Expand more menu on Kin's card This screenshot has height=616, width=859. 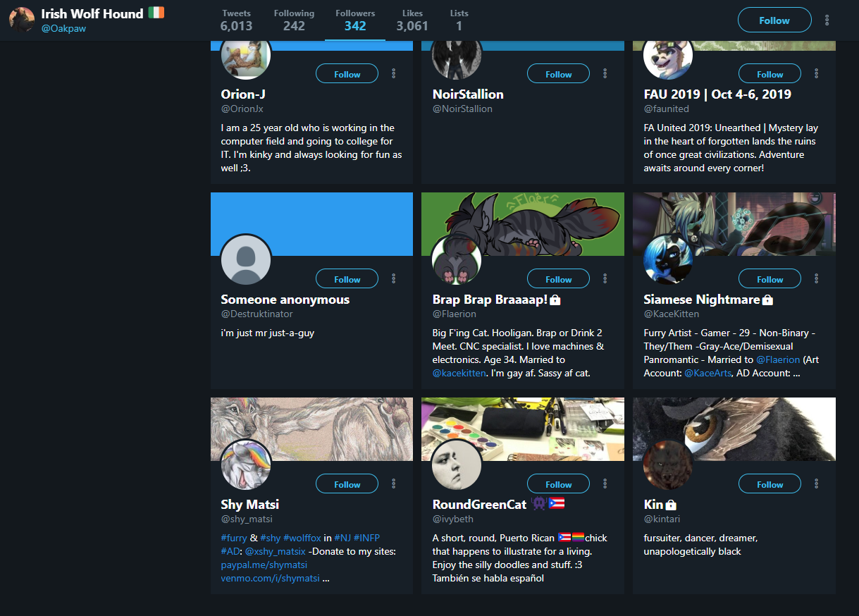[816, 483]
